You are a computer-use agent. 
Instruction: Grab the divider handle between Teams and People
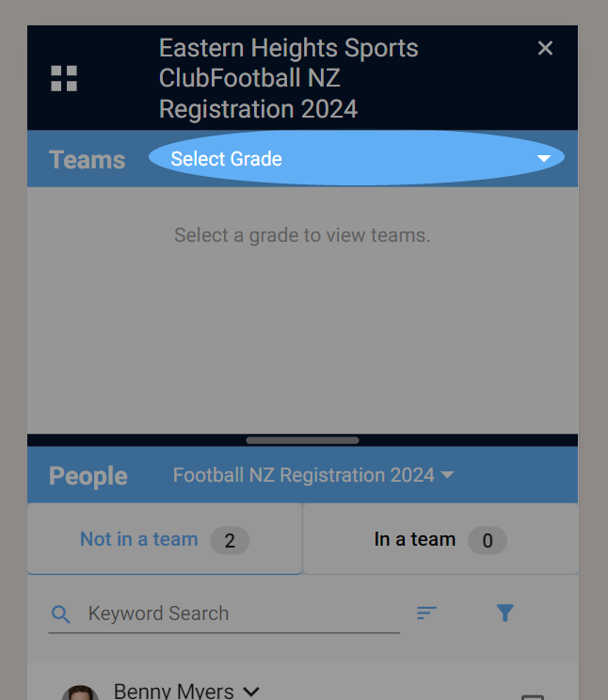click(302, 440)
